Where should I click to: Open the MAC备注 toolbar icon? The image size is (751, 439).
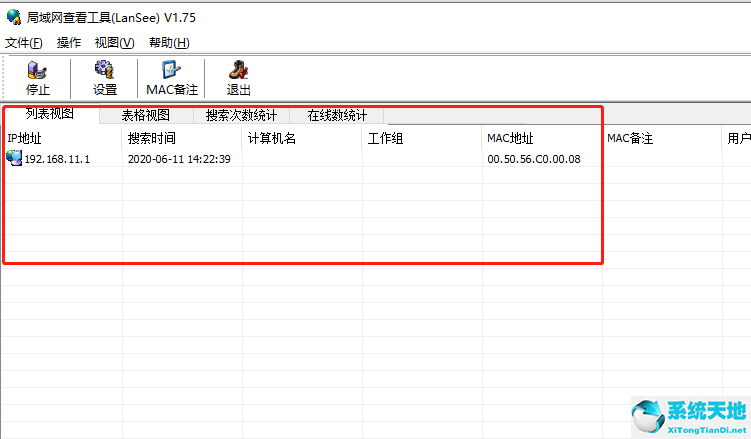coord(171,70)
